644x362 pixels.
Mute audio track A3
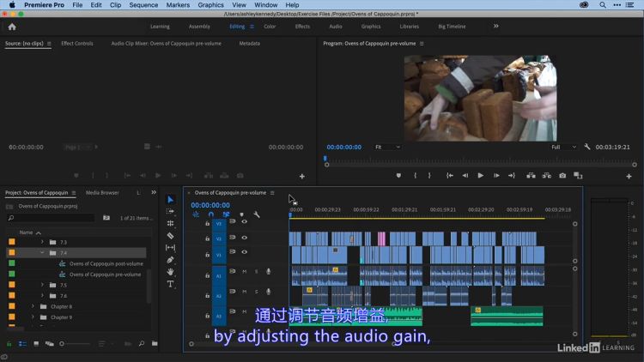(245, 311)
